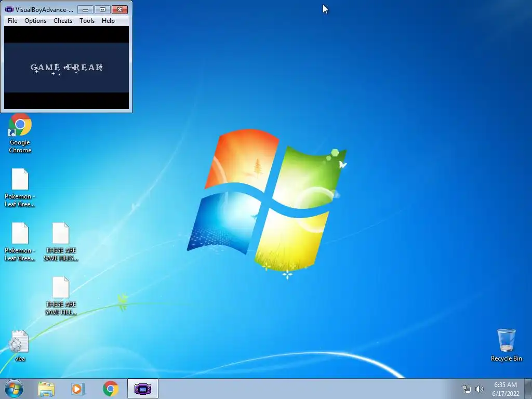Close the VisualBoyAdvance window

(x=119, y=10)
